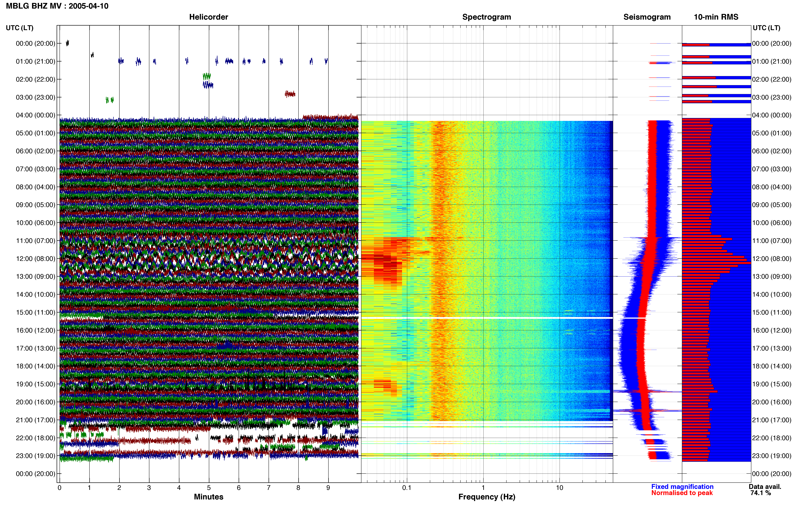This screenshot has height=508, width=812.
Task: Click tick label "10" on the Frequency axis
Action: pyautogui.click(x=559, y=488)
